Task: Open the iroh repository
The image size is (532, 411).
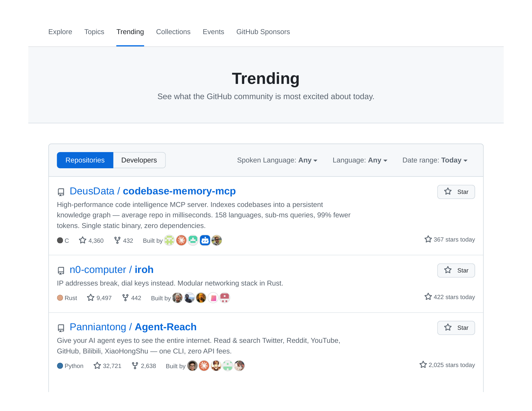Action: pos(144,270)
